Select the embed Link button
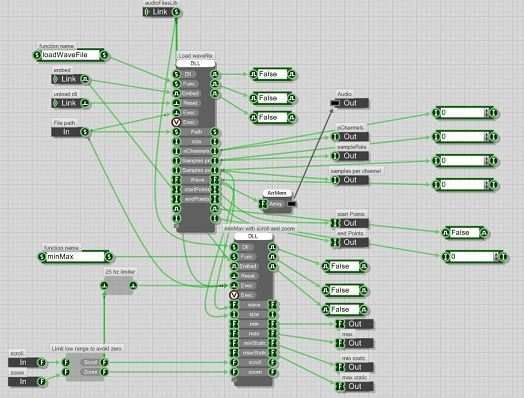This screenshot has width=524, height=398. [x=71, y=79]
